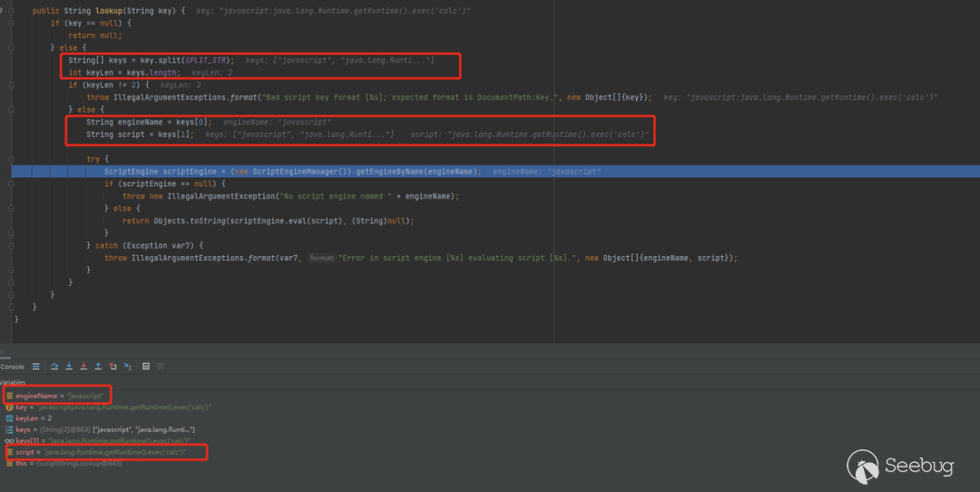Switch to the Console tab
The width and height of the screenshot is (980, 492).
click(x=12, y=367)
